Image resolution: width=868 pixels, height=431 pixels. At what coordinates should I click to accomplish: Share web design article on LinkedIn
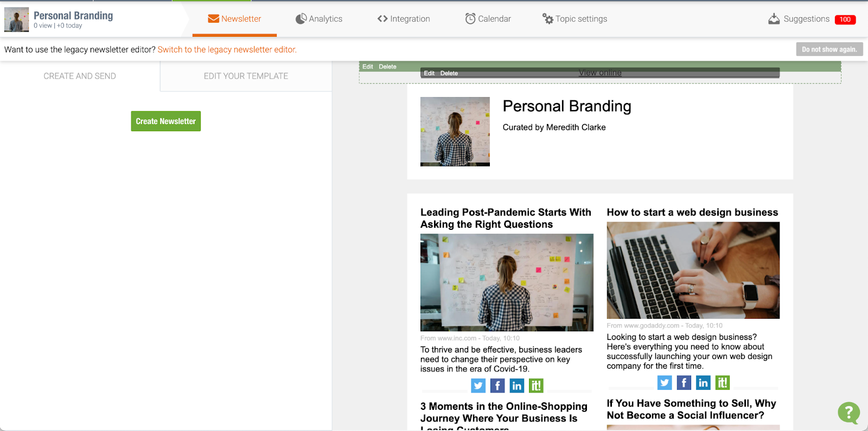(703, 383)
